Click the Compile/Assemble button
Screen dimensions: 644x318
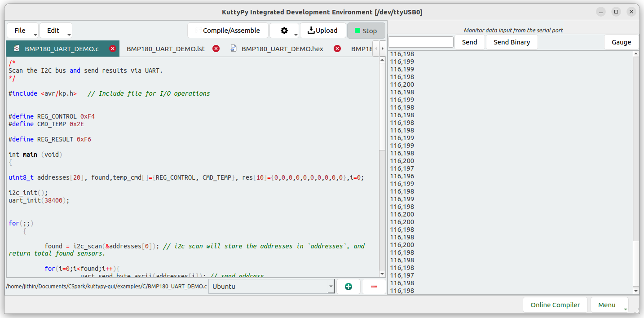[228, 31]
